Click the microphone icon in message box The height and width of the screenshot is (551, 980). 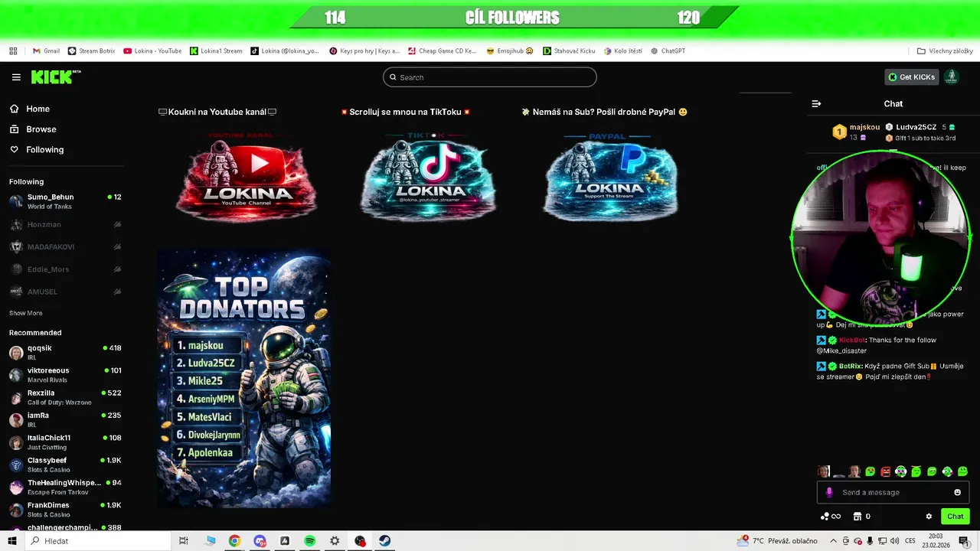829,492
